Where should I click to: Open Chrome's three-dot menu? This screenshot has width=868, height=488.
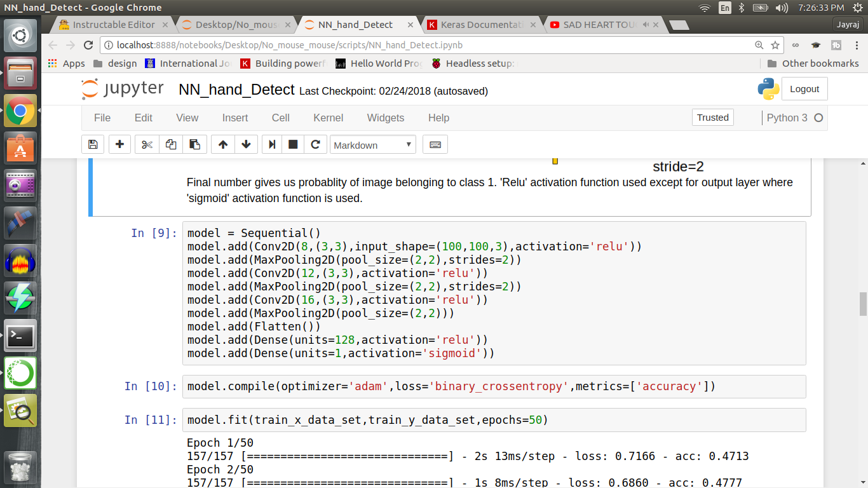(855, 45)
